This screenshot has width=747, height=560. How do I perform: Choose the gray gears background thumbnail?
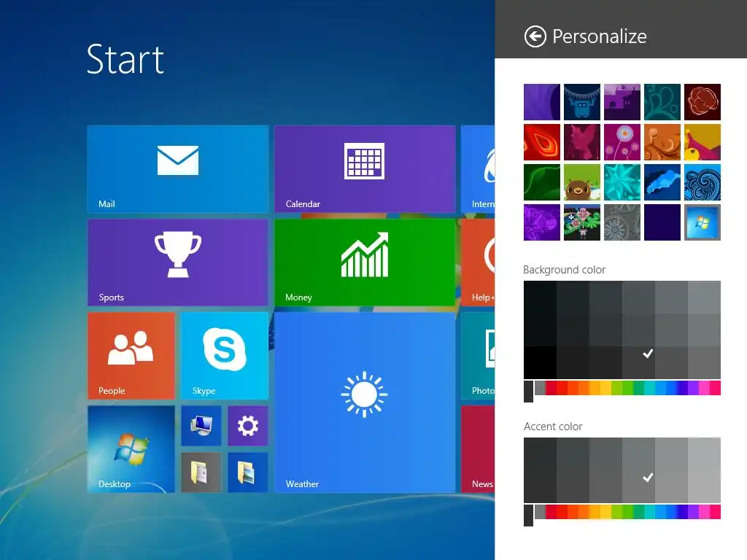pyautogui.click(x=622, y=222)
